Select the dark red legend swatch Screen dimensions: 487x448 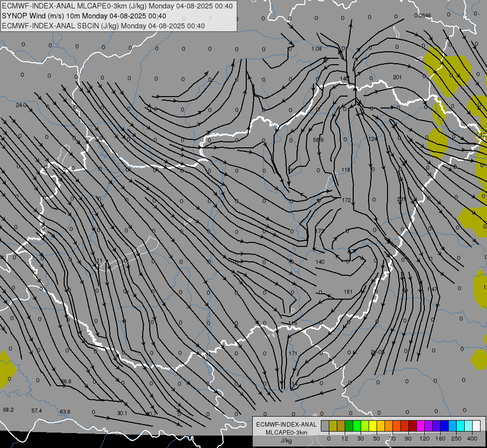point(412,426)
